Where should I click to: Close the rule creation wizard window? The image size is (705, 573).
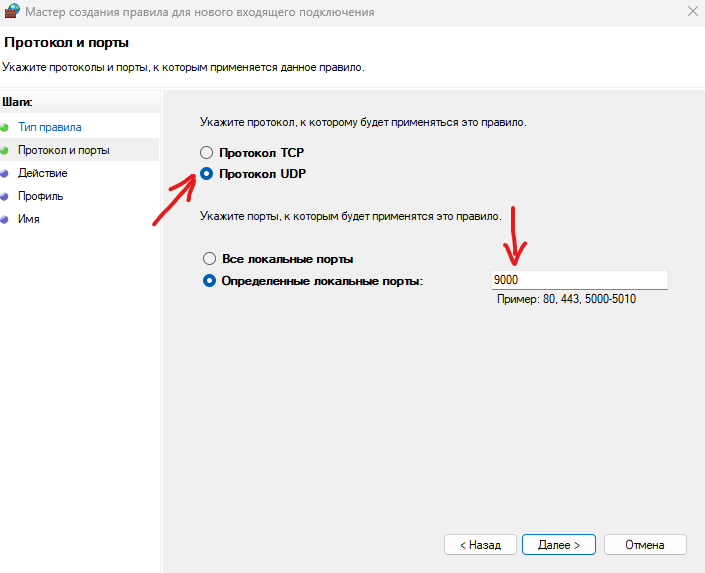(x=693, y=11)
